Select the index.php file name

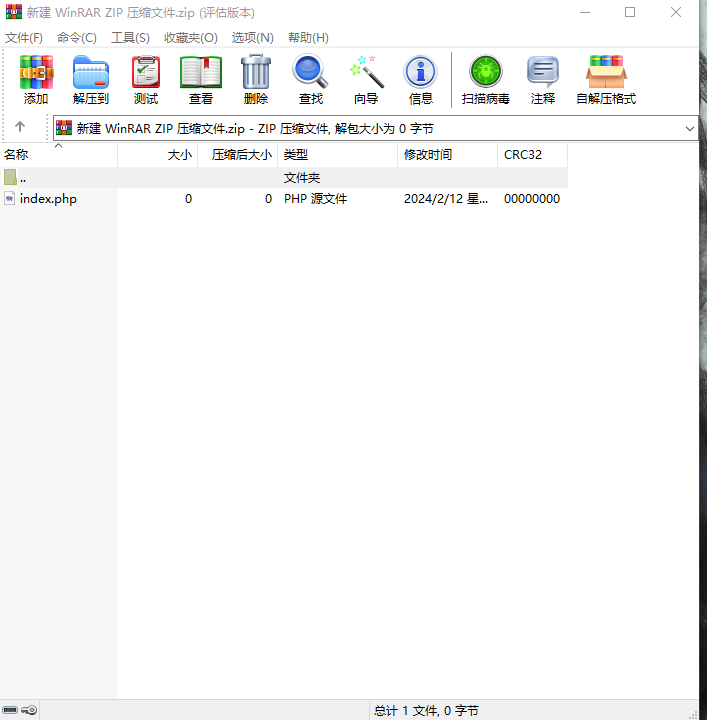(x=48, y=199)
